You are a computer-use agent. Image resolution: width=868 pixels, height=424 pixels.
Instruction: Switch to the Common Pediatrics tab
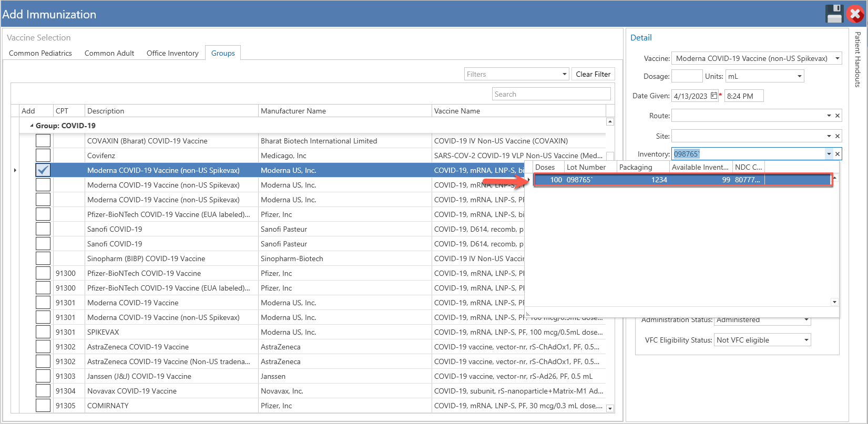40,53
